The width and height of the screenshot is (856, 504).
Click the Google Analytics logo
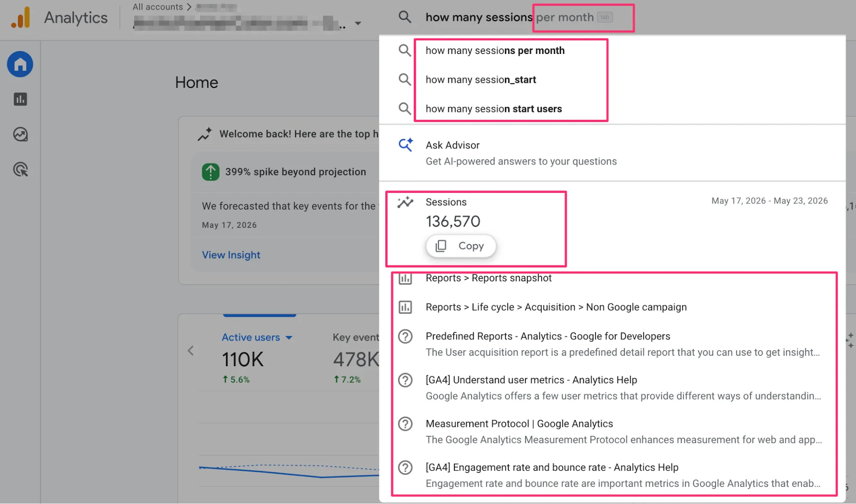pyautogui.click(x=21, y=18)
